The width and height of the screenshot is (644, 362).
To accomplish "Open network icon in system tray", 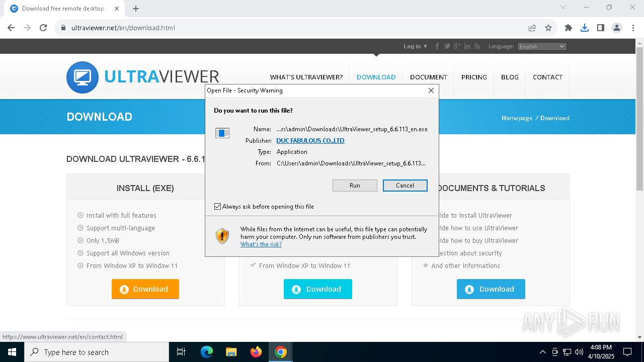I will (x=567, y=352).
